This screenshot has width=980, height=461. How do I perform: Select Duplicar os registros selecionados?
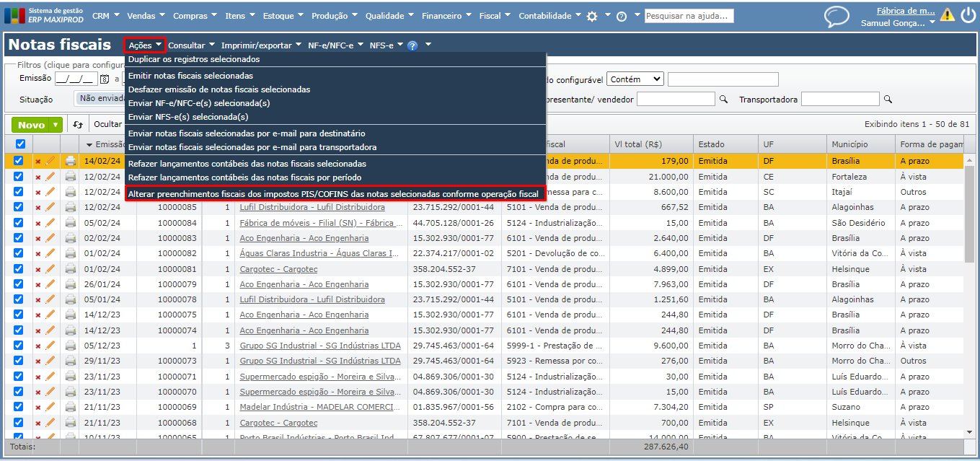(x=193, y=59)
